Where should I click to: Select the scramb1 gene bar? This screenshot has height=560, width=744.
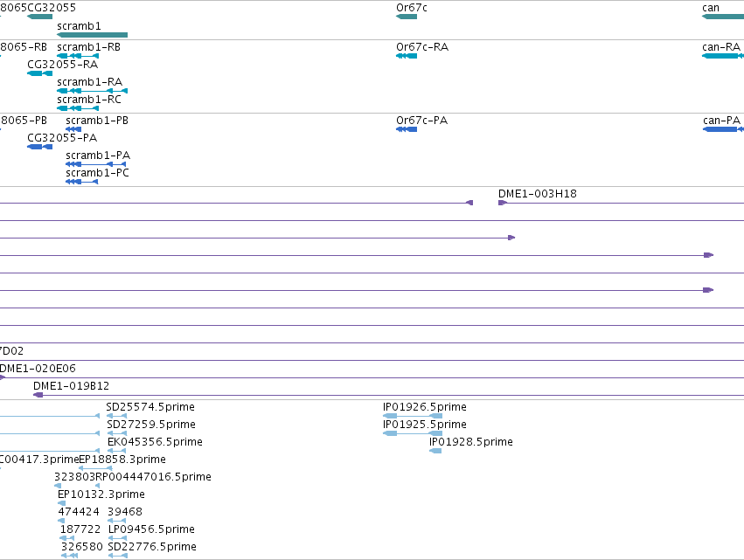tap(92, 35)
